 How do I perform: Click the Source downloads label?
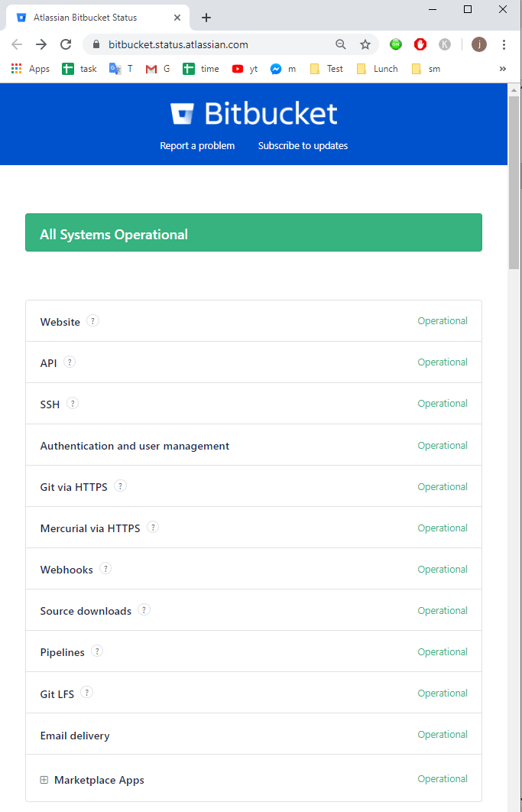[86, 611]
